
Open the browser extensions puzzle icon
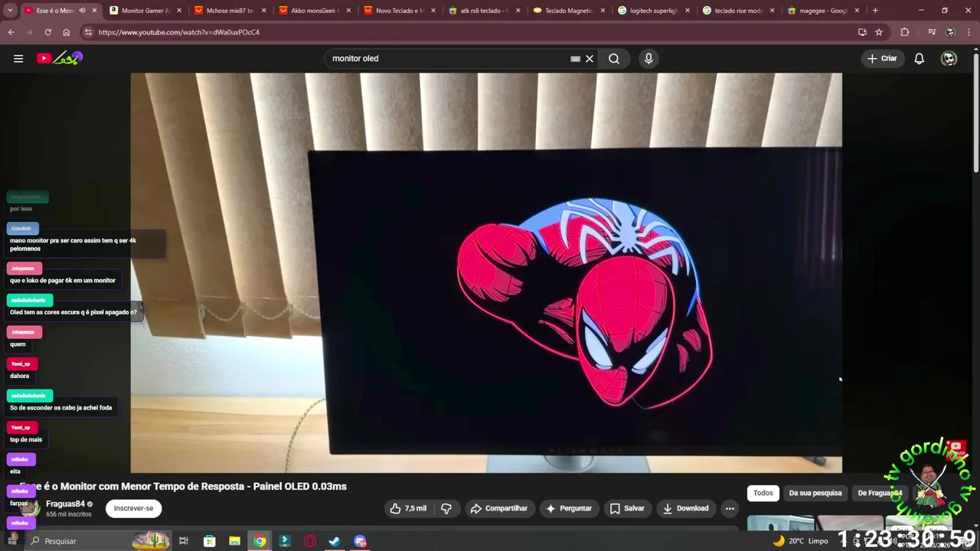click(905, 32)
